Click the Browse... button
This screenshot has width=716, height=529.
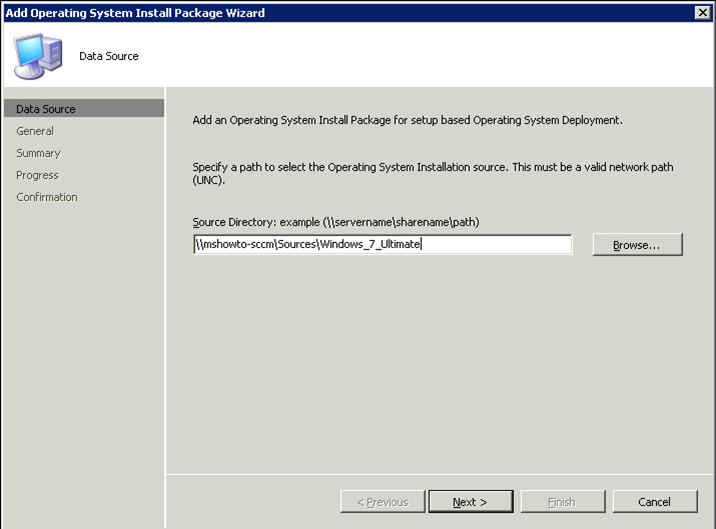(x=637, y=244)
